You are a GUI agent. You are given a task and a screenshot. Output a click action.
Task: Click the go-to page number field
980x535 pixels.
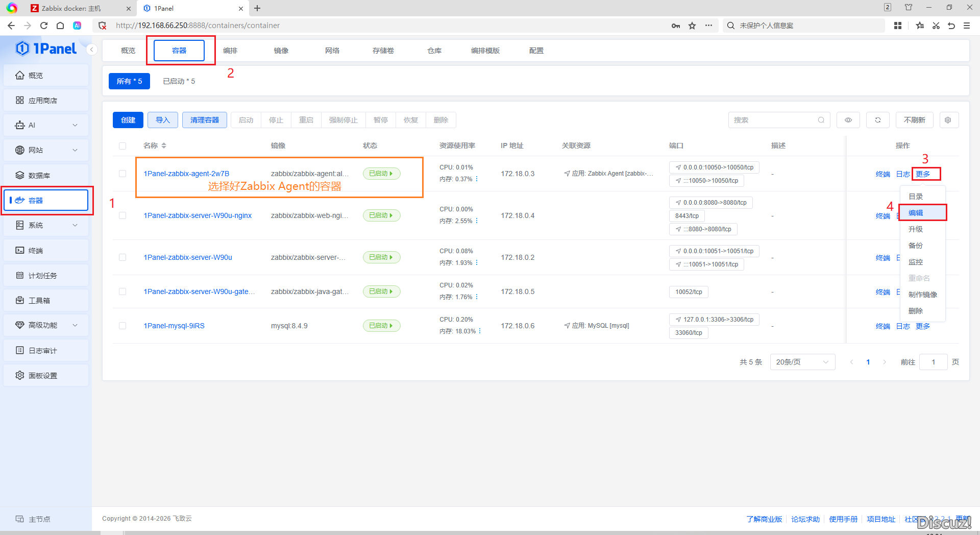933,362
